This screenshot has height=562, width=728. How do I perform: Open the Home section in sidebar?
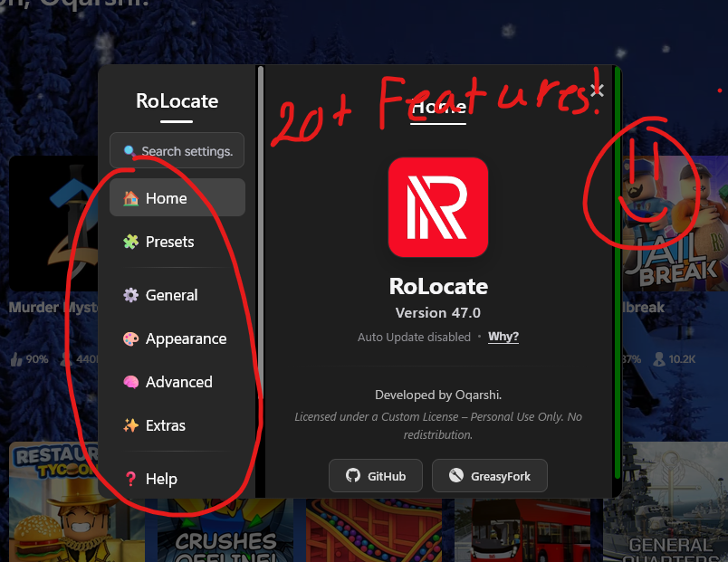pos(177,197)
